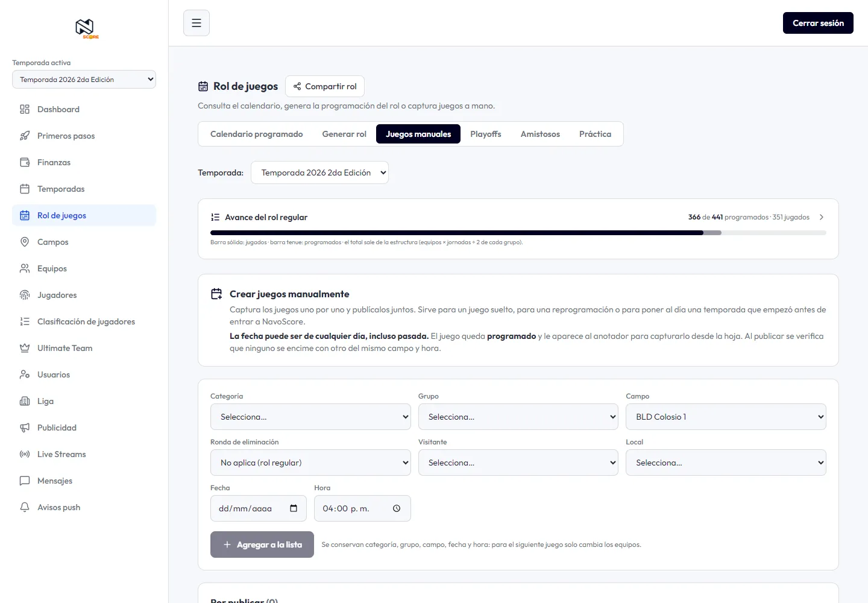Image resolution: width=868 pixels, height=603 pixels.
Task: Open Live Streams broadcast item
Action: (84, 454)
